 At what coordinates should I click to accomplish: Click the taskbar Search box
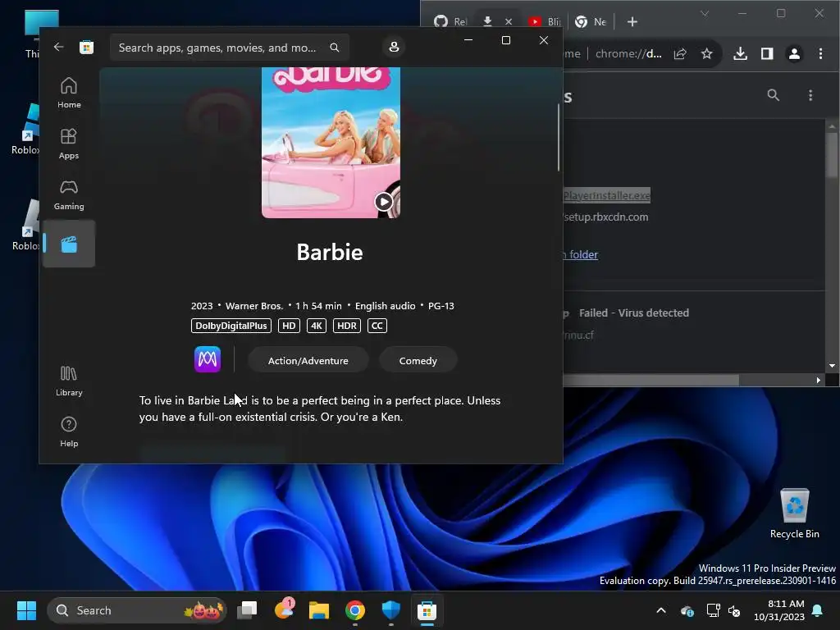137,610
